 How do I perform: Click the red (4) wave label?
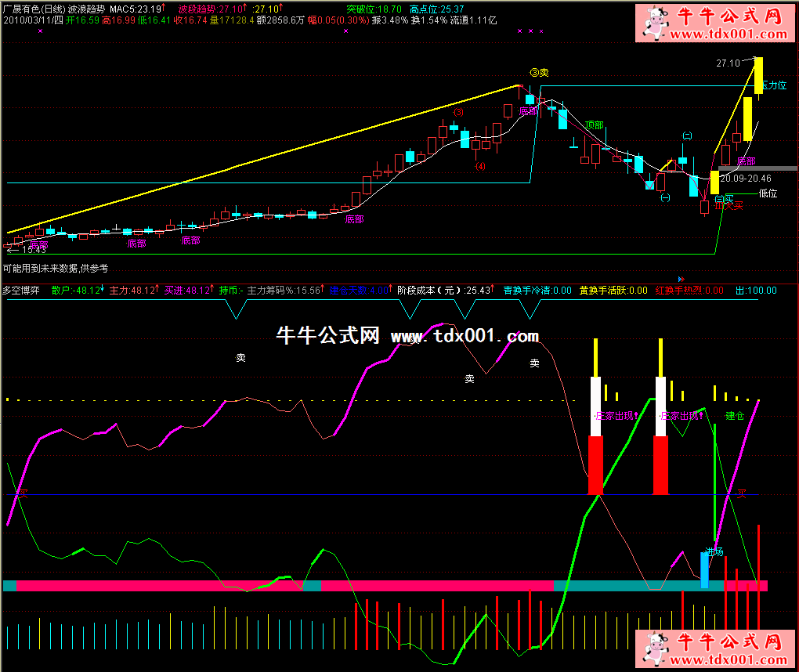click(x=480, y=166)
